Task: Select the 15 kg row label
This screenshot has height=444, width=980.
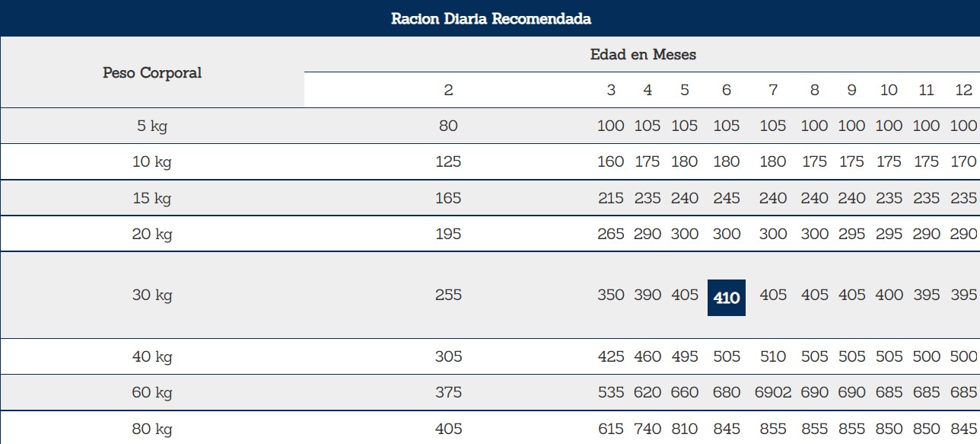Action: 152,198
